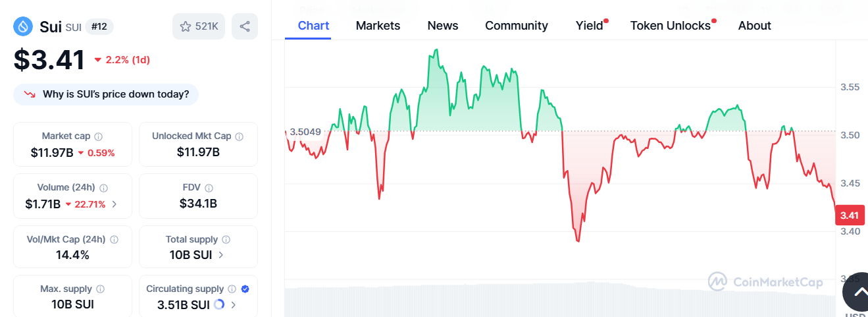This screenshot has width=868, height=317.
Task: Click the #12 rank badge
Action: [99, 27]
